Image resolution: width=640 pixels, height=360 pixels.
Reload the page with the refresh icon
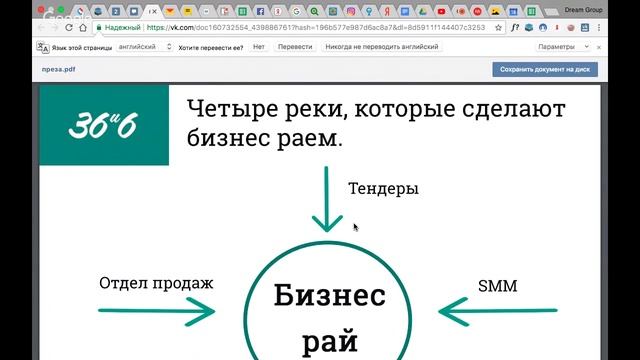tap(69, 27)
